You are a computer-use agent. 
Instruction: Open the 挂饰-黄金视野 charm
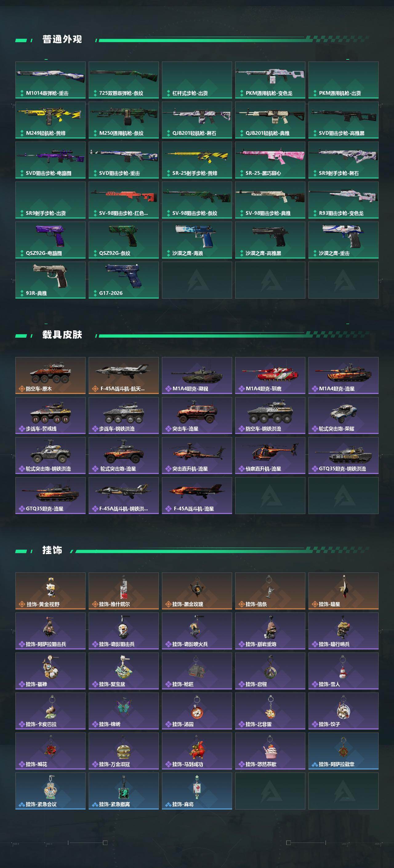pos(50,591)
